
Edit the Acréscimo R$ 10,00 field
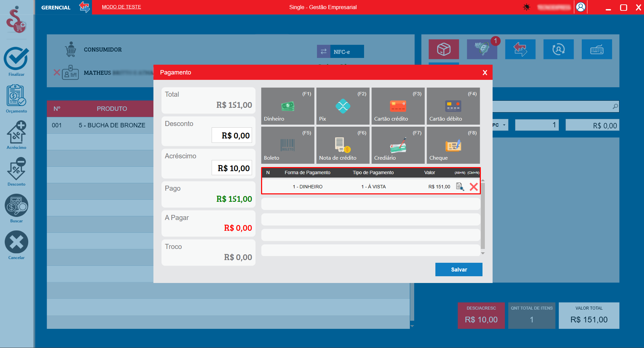click(x=232, y=168)
